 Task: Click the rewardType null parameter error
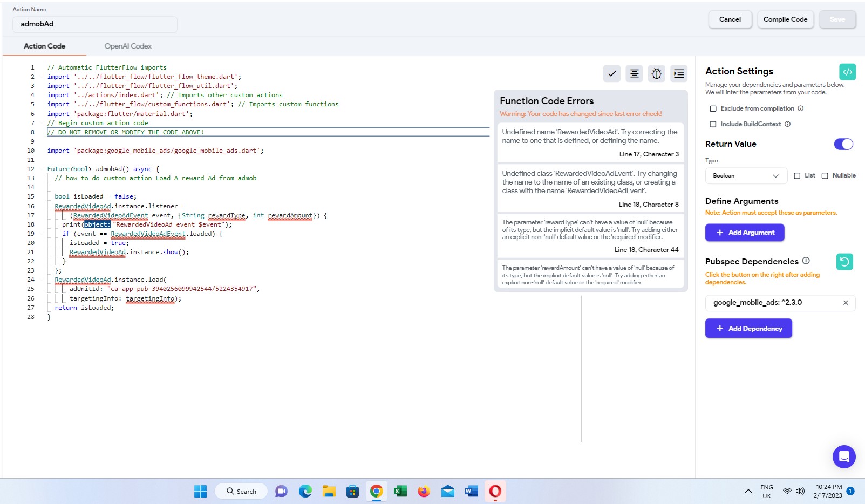point(590,236)
